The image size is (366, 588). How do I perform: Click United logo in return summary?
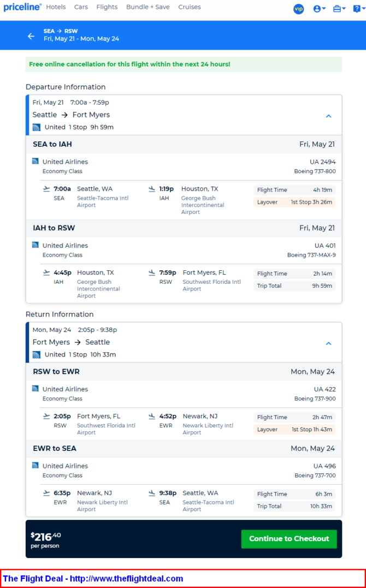point(37,354)
